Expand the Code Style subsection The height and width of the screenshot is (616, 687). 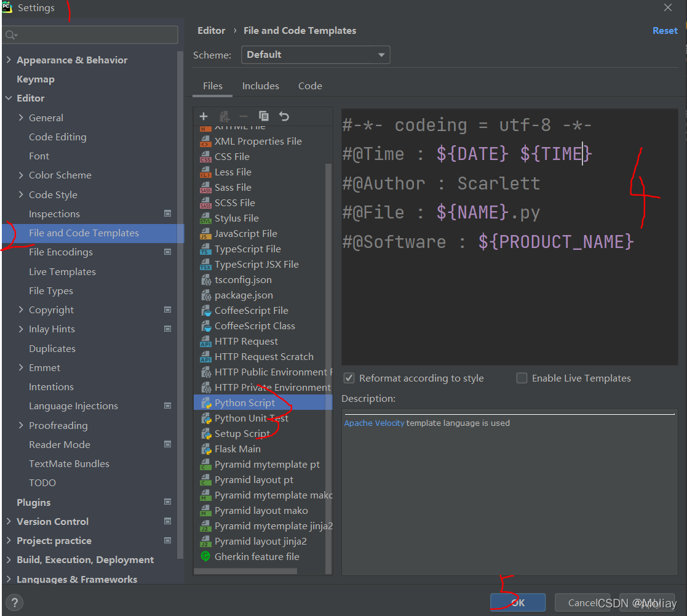[x=20, y=194]
